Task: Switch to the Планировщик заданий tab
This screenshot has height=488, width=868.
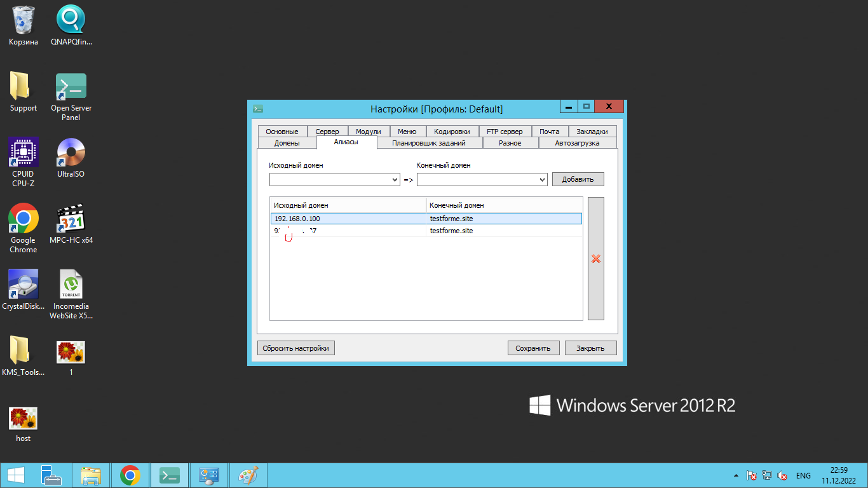Action: pyautogui.click(x=429, y=143)
